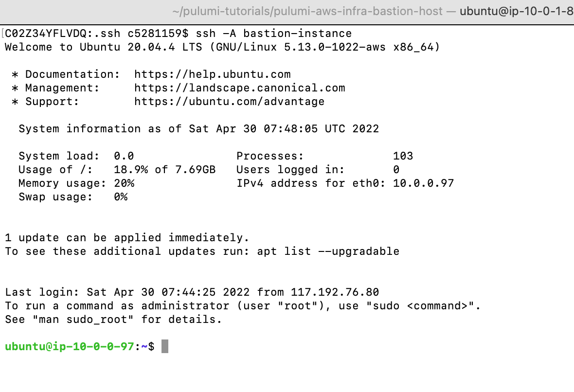The image size is (574, 392).
Task: Open the landscape.canonical.com management URL
Action: [240, 88]
